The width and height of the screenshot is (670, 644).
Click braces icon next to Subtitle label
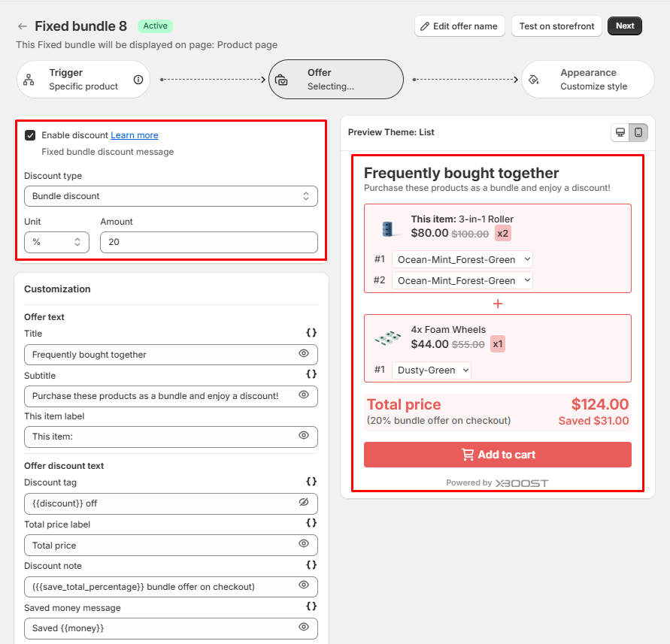pos(311,374)
